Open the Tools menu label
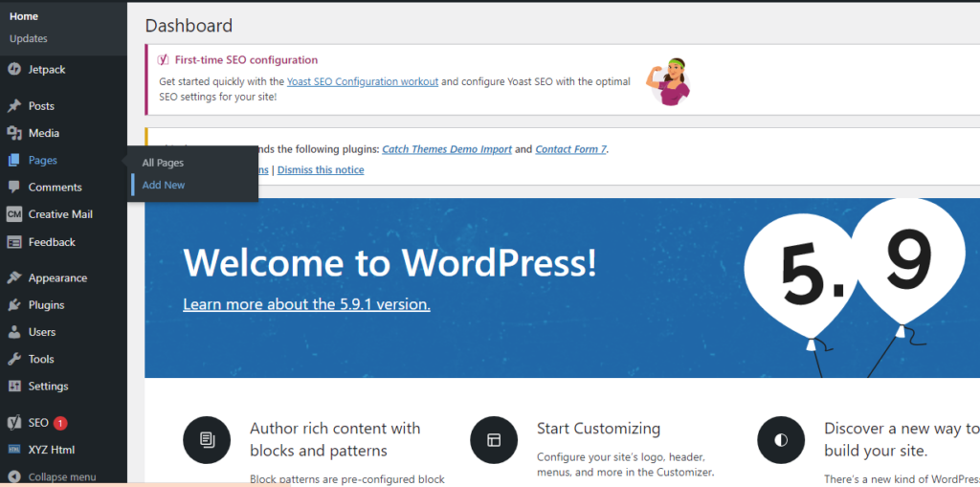 click(41, 359)
